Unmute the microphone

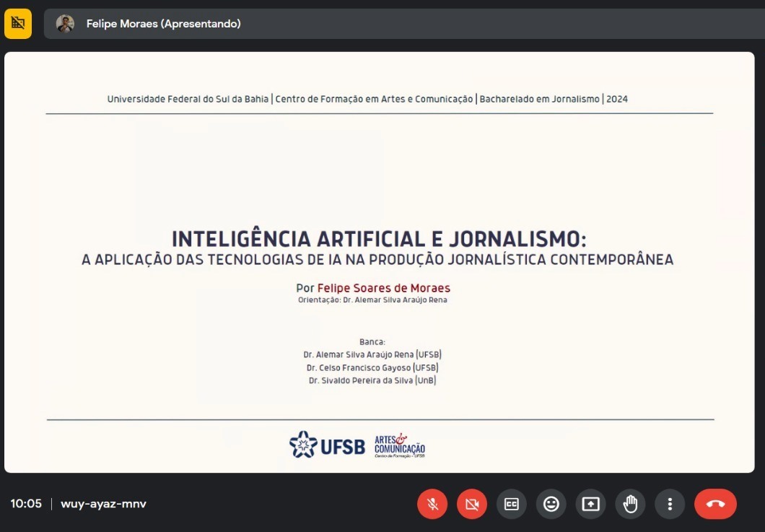(x=432, y=504)
